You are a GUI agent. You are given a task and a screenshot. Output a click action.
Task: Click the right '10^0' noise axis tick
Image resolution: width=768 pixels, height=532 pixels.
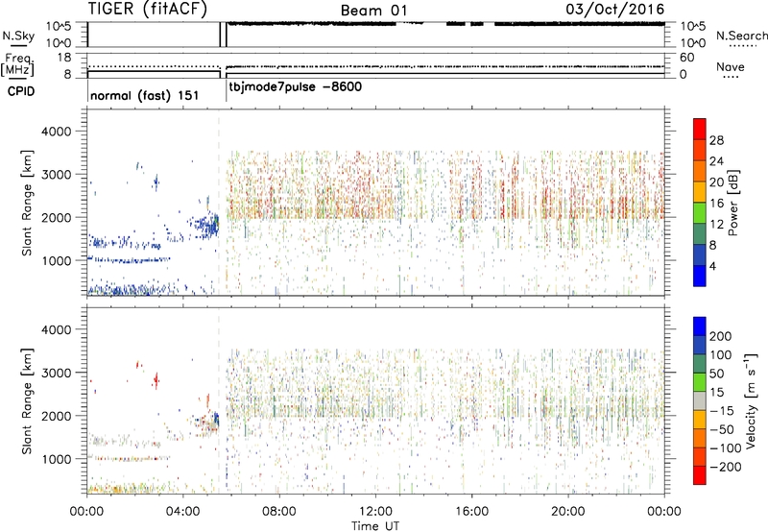tap(692, 43)
